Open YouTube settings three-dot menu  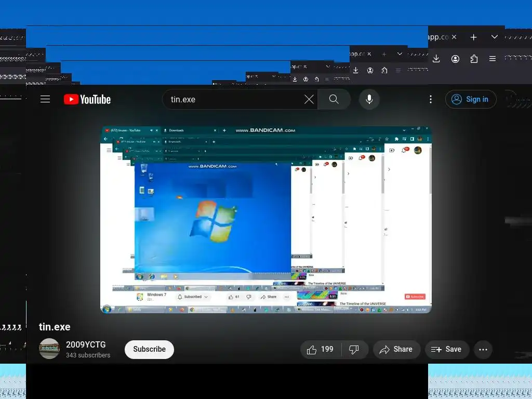point(431,99)
